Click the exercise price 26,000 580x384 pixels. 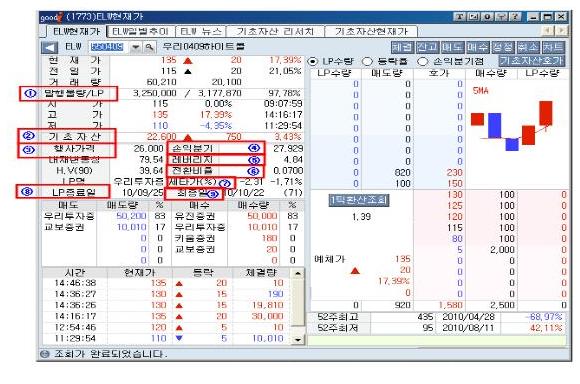coord(148,149)
